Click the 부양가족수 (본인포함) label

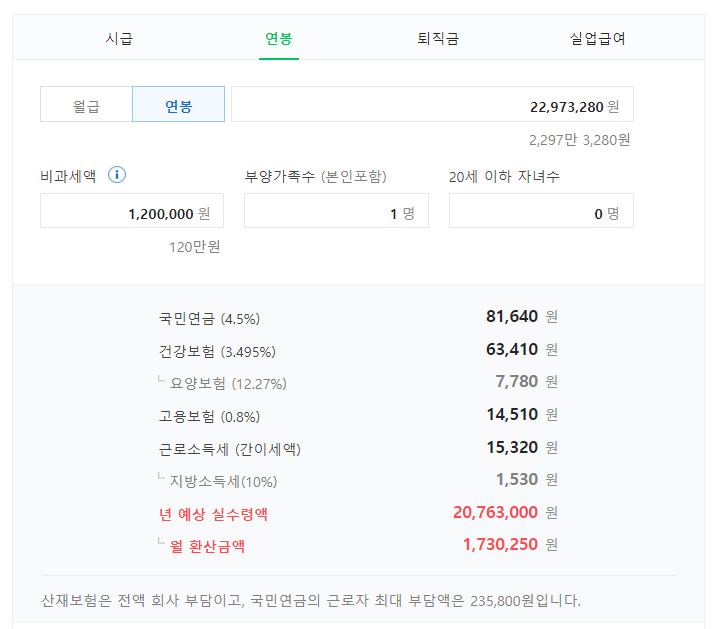[x=315, y=176]
